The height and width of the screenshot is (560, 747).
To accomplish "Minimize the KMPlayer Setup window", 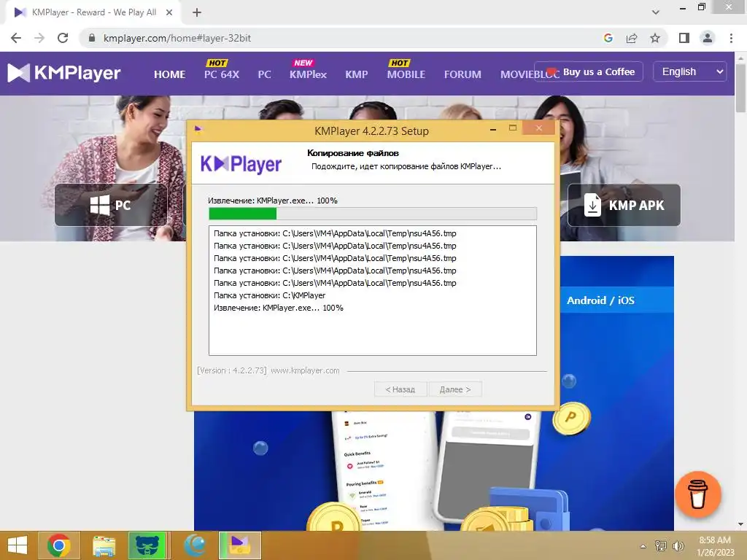I will point(493,129).
